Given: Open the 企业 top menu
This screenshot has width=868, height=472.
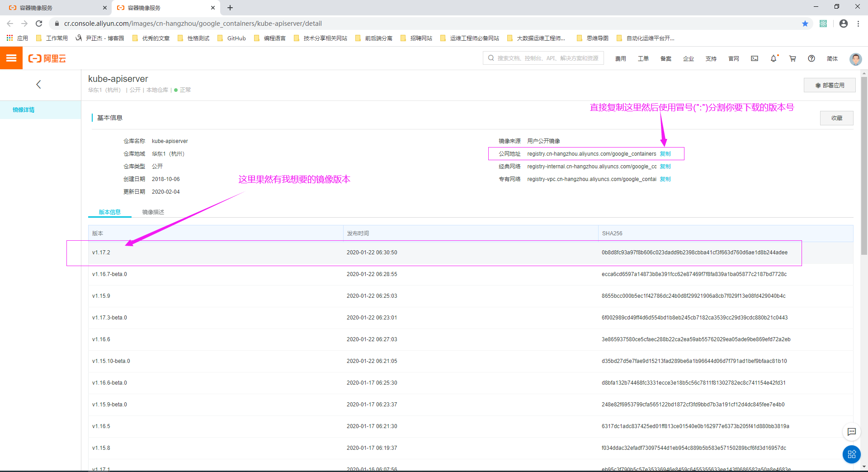Looking at the screenshot, I should click(x=689, y=58).
